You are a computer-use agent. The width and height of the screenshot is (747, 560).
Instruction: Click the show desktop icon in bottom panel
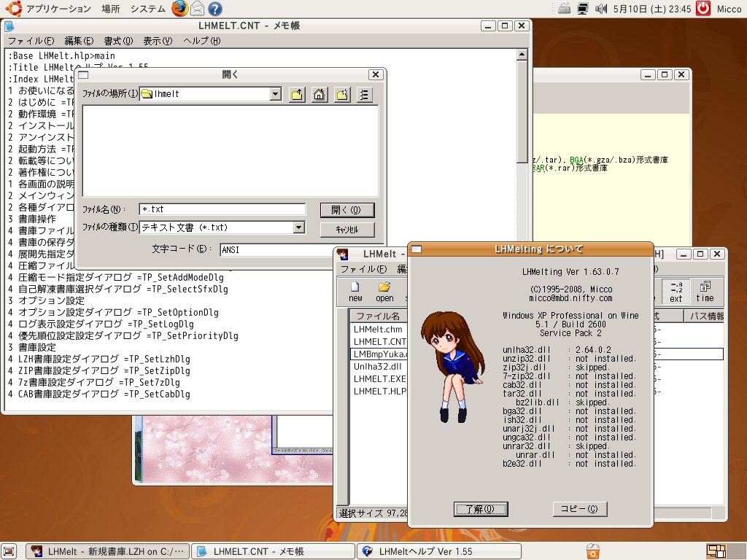coord(9,551)
